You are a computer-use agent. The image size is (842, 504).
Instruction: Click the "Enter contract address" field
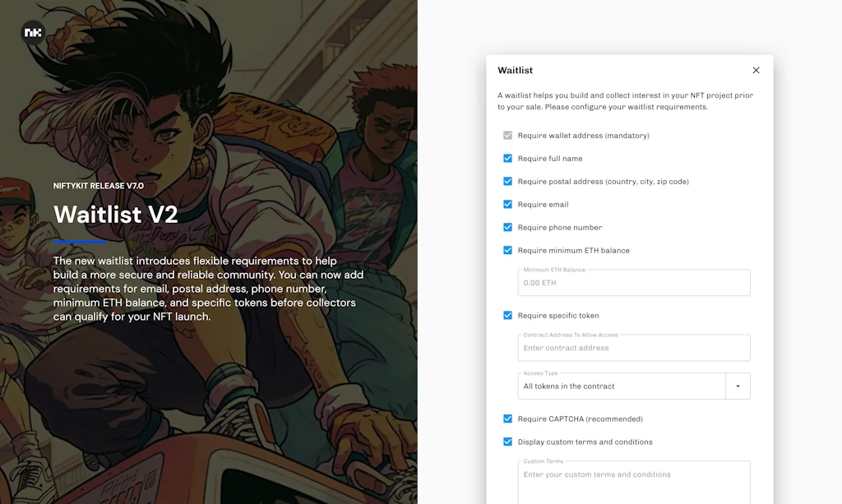tap(633, 348)
